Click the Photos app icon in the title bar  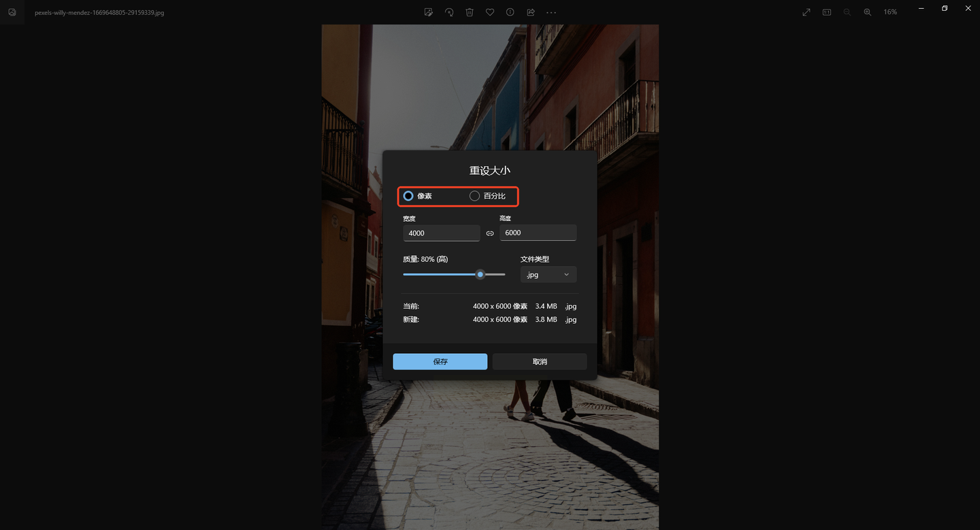12,12
